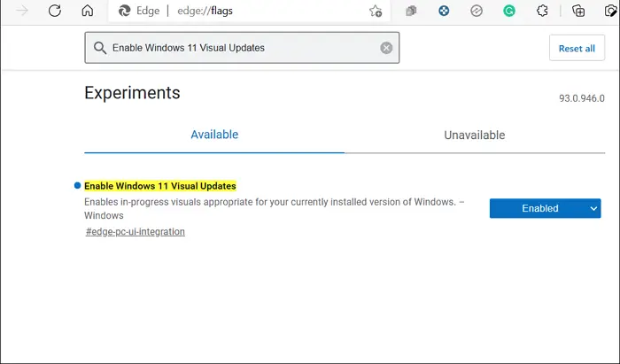This screenshot has width=620, height=364.
Task: Click the Edge logo in the address bar
Action: 125,11
